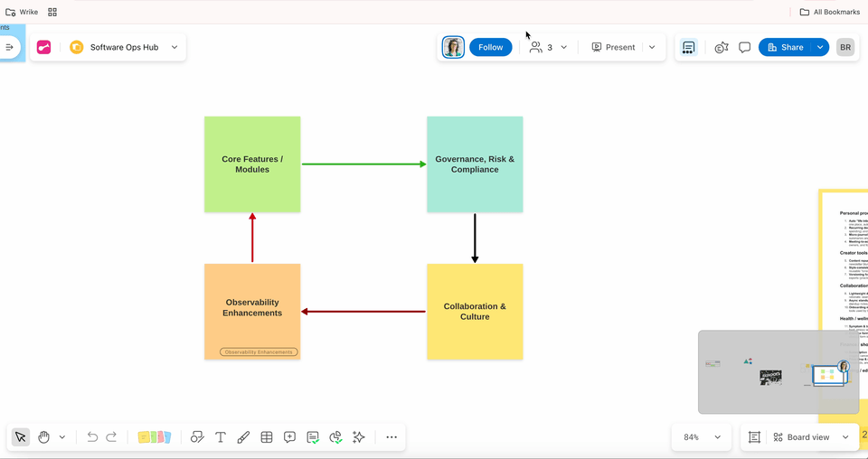Open the Wrike bookmark
868x459 pixels.
pos(23,12)
